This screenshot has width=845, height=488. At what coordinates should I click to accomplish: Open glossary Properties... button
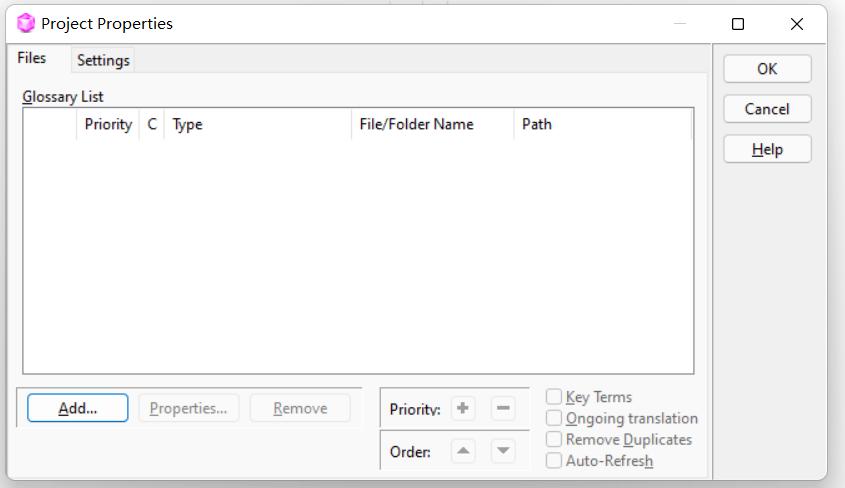189,408
